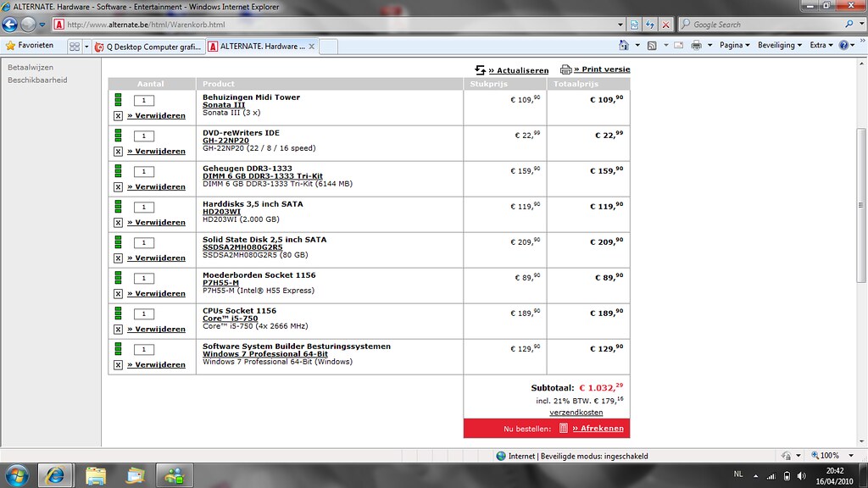
Task: Open recent pages dropdown beside Forward button
Action: 42,25
